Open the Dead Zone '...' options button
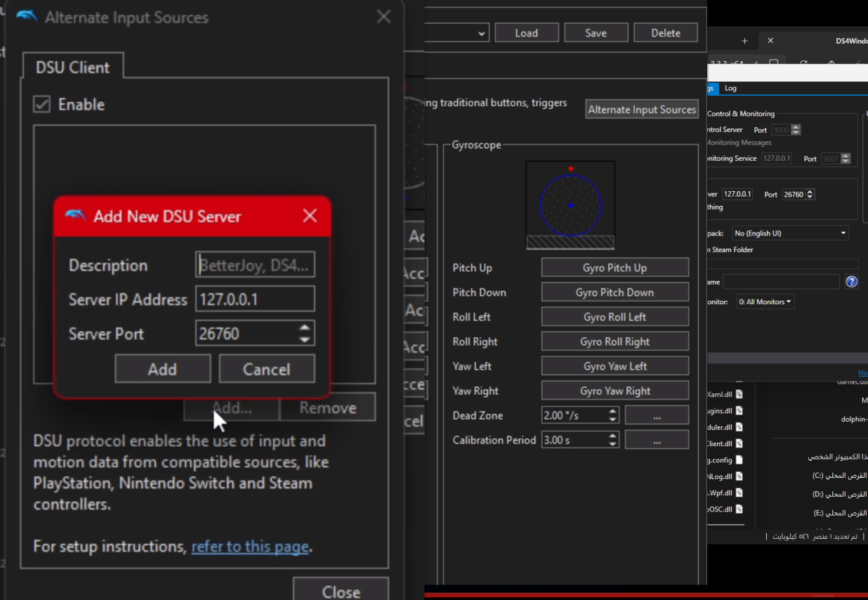Image resolution: width=868 pixels, height=600 pixels. [x=657, y=415]
